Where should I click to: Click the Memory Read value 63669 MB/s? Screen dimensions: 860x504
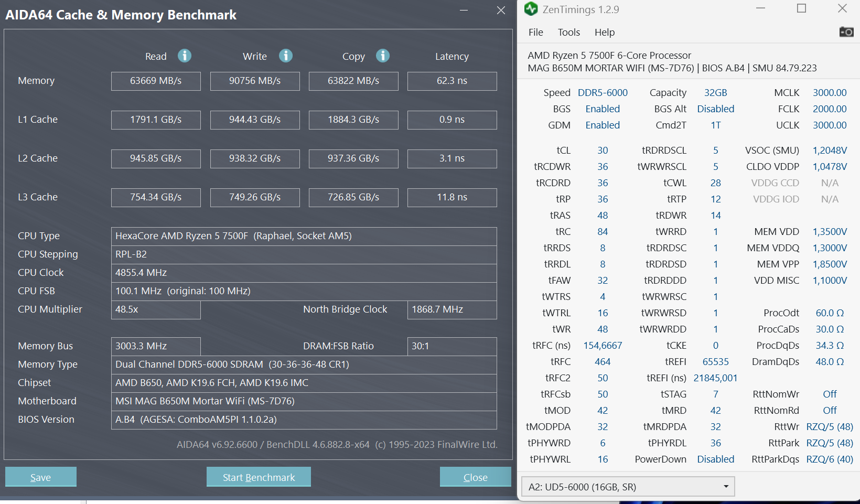click(x=156, y=81)
